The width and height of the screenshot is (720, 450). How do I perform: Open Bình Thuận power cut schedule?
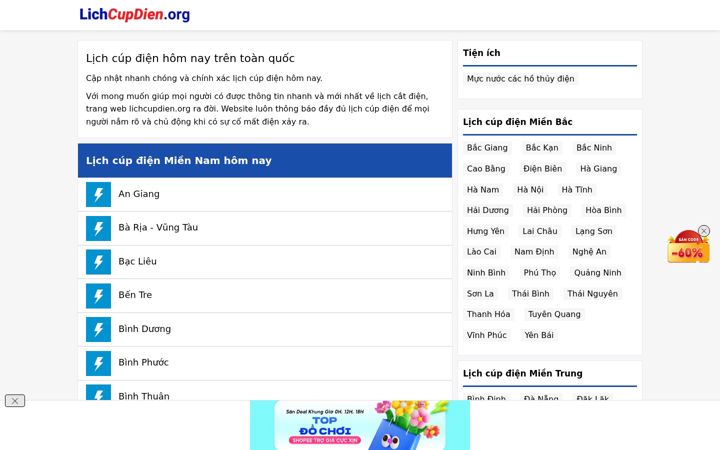pos(144,396)
